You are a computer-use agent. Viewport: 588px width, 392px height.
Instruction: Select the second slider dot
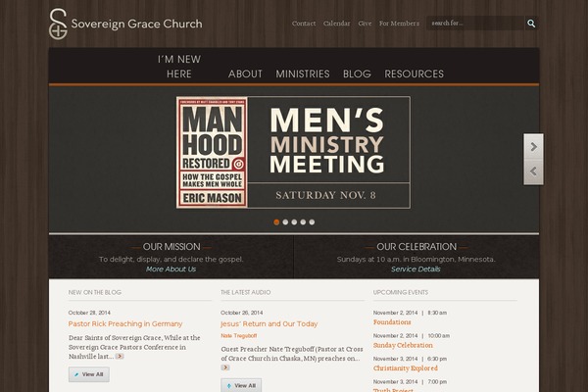coord(285,222)
